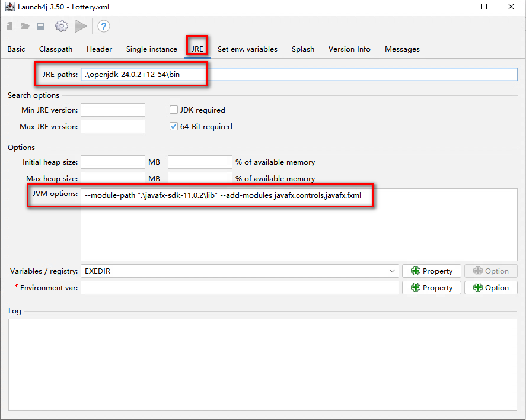The height and width of the screenshot is (420, 526).
Task: Click inside the Log output area
Action: [x=263, y=364]
